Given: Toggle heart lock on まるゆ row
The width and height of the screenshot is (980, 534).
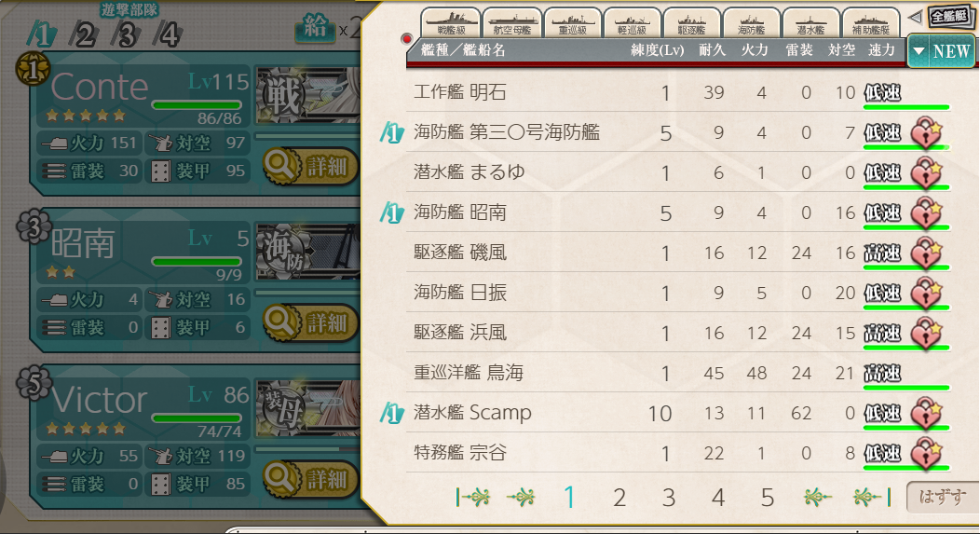Looking at the screenshot, I should [926, 172].
